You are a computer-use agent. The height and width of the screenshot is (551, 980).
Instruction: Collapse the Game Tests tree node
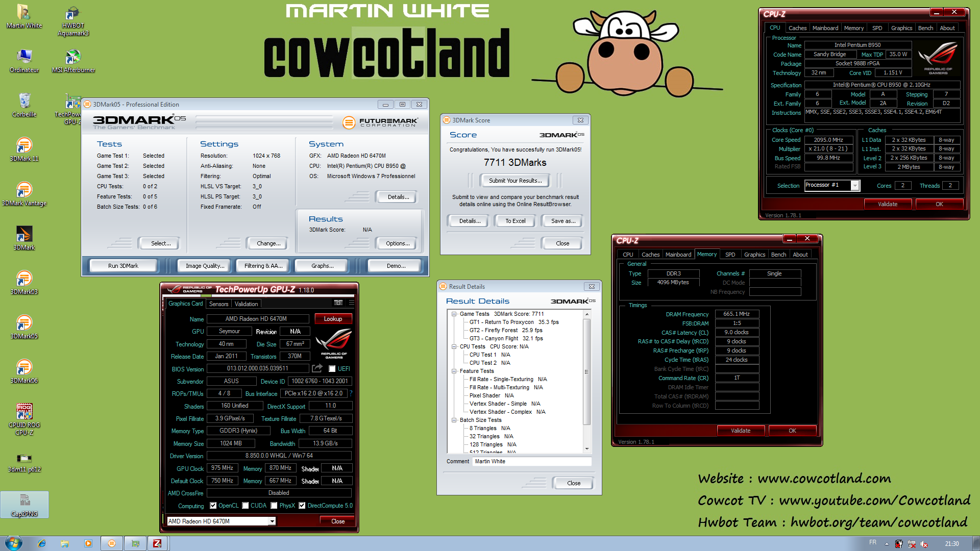click(454, 314)
